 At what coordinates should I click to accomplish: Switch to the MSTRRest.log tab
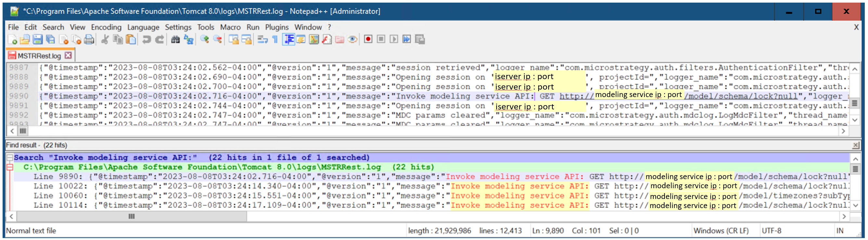coord(39,56)
